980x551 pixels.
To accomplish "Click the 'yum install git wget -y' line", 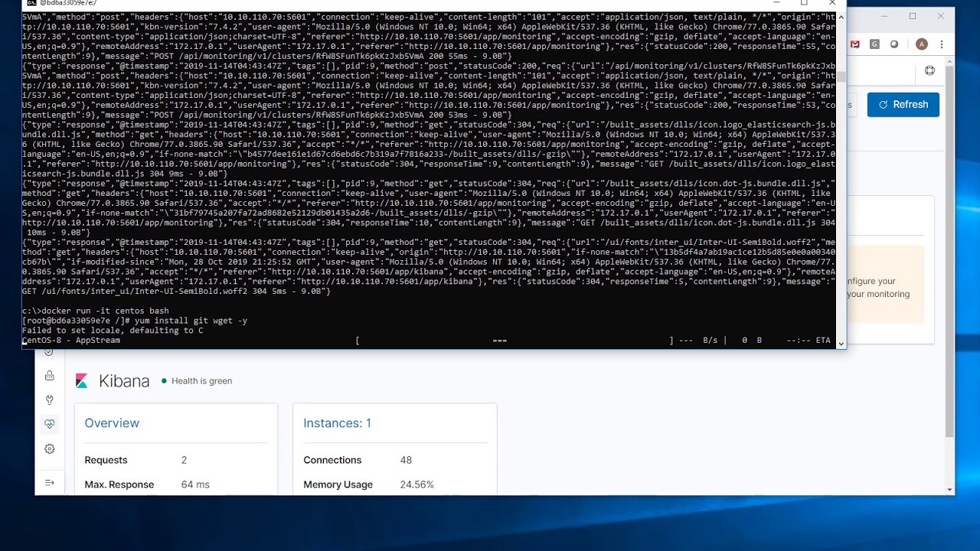I will tap(135, 321).
